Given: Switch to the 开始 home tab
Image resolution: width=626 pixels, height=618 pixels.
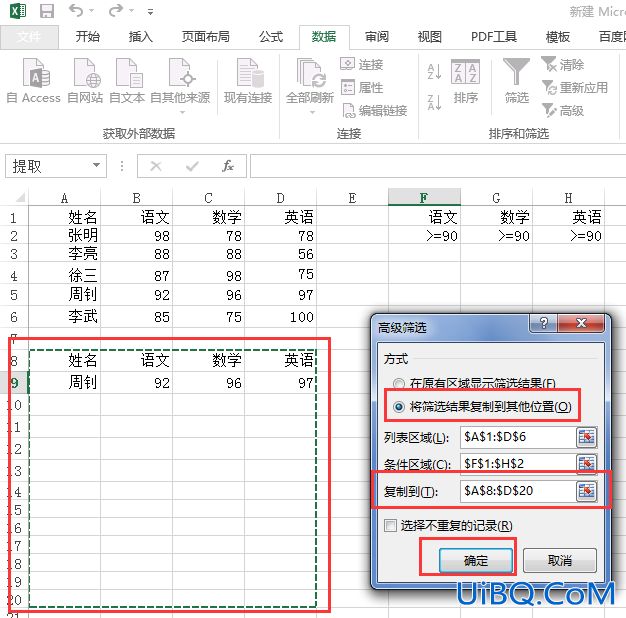Looking at the screenshot, I should click(88, 37).
